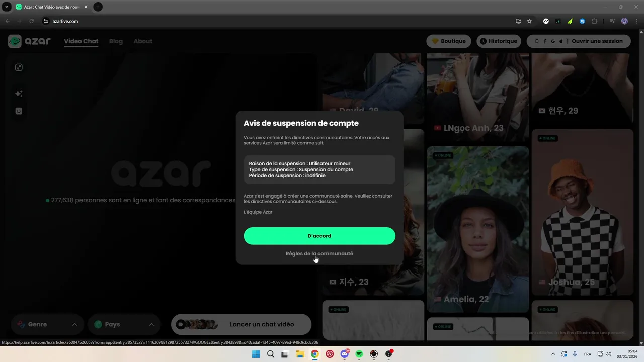Open File Explorer from the taskbar
The height and width of the screenshot is (362, 644).
[x=300, y=354]
